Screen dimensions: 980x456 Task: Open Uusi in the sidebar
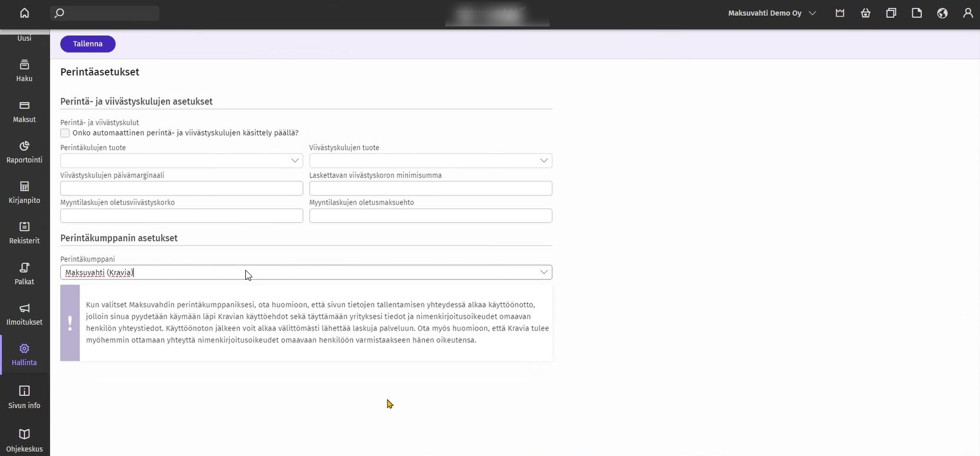coord(24,38)
